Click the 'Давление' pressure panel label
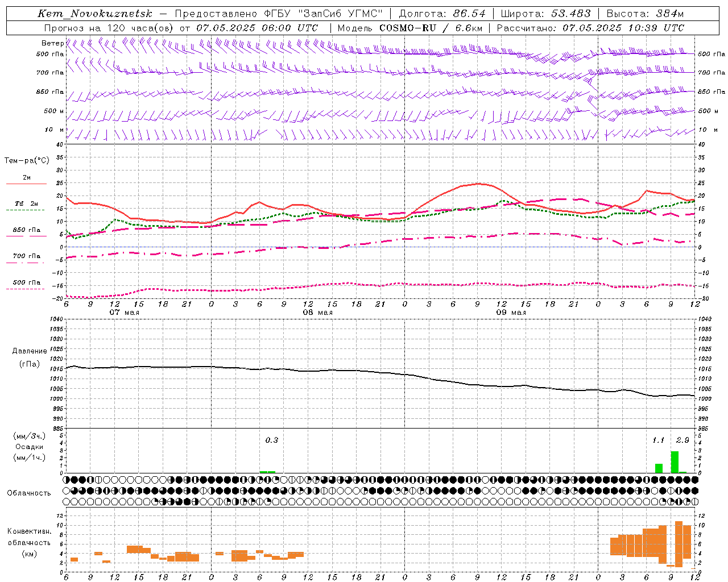 pyautogui.click(x=30, y=351)
